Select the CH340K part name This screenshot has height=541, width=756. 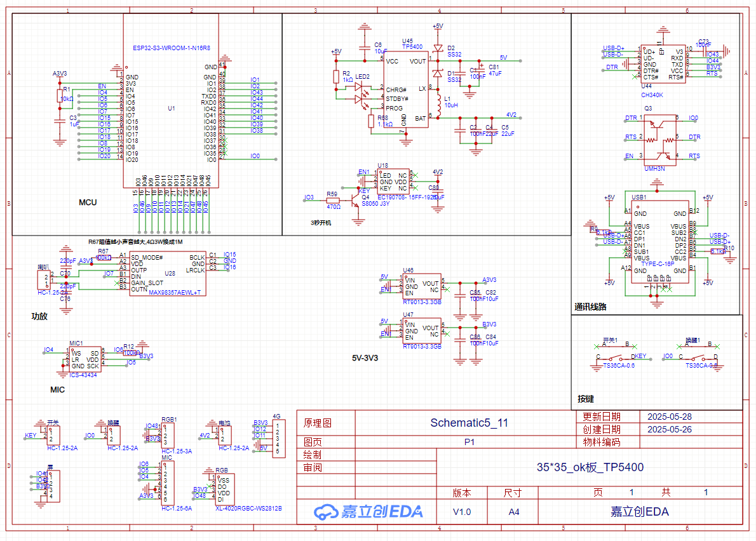[652, 95]
